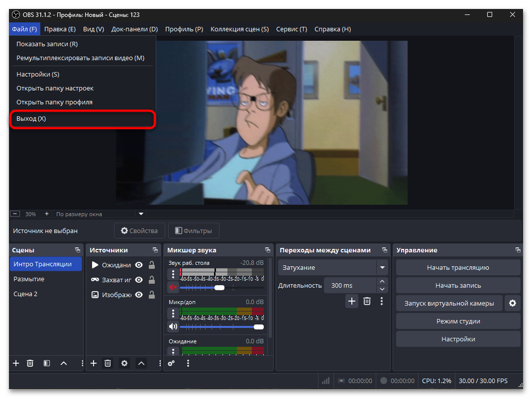This screenshot has width=532, height=398.
Task: Select Открыть папку настроек menu entry
Action: pyautogui.click(x=82, y=89)
